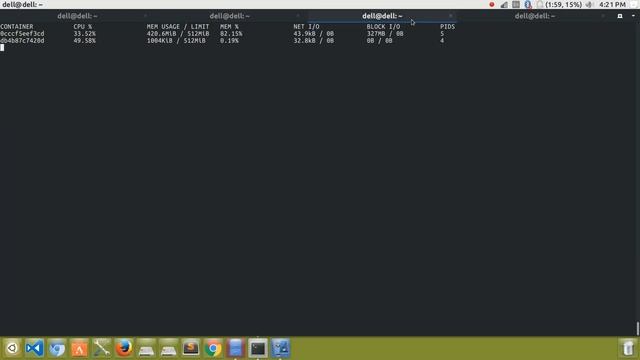Open the Trash in the dock
This screenshot has width=640, height=360.
click(x=628, y=348)
